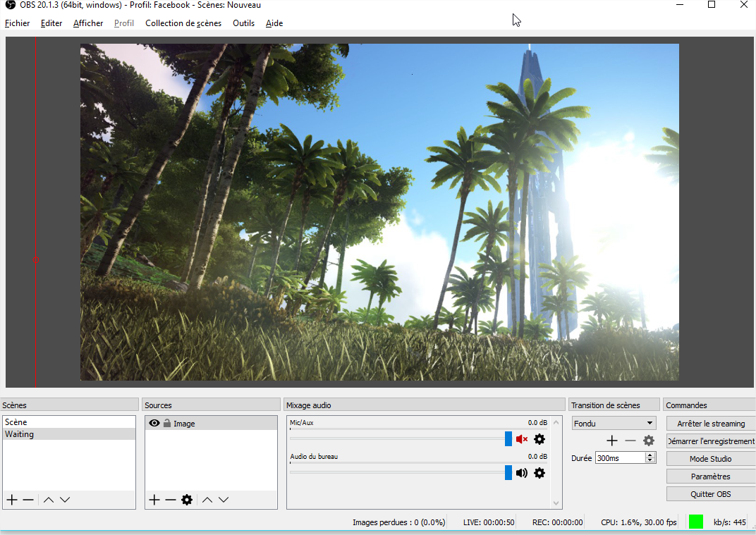This screenshot has width=756, height=535.
Task: Click Arrêter le streaming button
Action: [x=711, y=424]
